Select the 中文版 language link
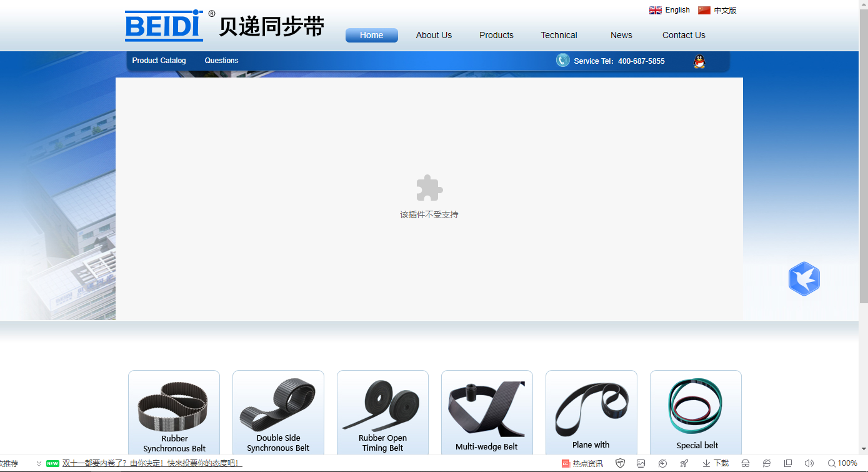Viewport: 868px width, 472px height. (725, 10)
